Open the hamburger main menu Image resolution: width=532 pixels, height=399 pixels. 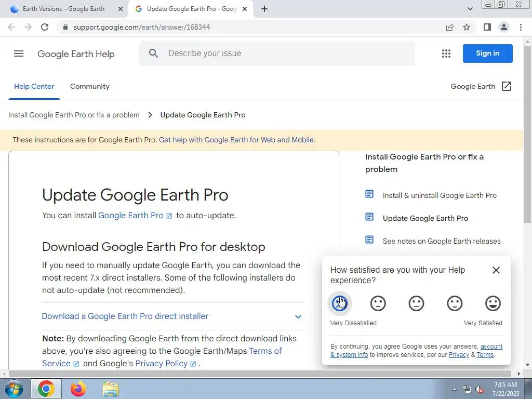point(19,54)
